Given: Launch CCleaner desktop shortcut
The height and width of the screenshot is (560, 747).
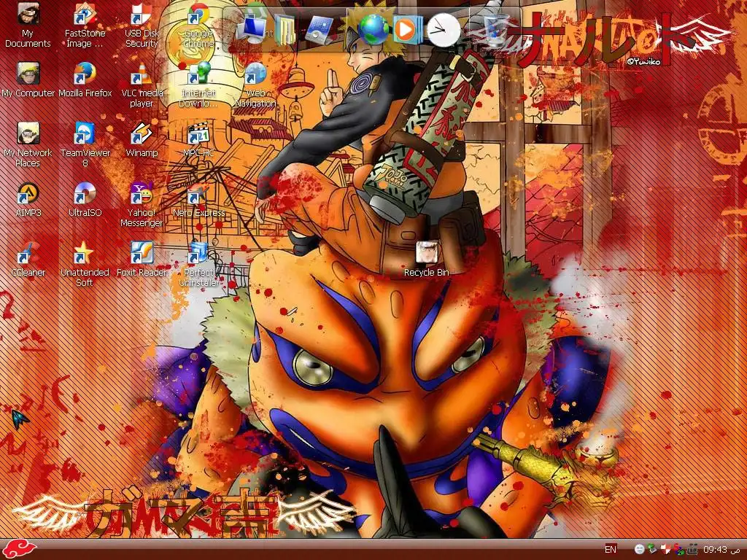Looking at the screenshot, I should [x=28, y=259].
